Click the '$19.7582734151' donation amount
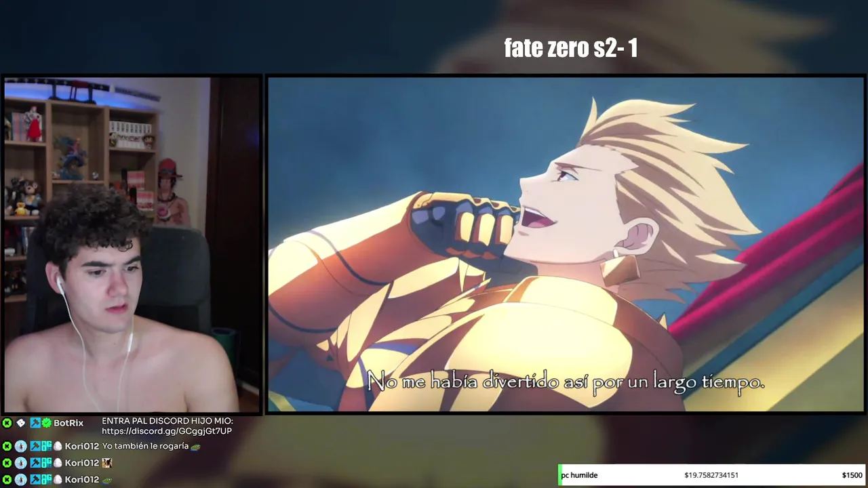The image size is (868, 488). [x=711, y=475]
